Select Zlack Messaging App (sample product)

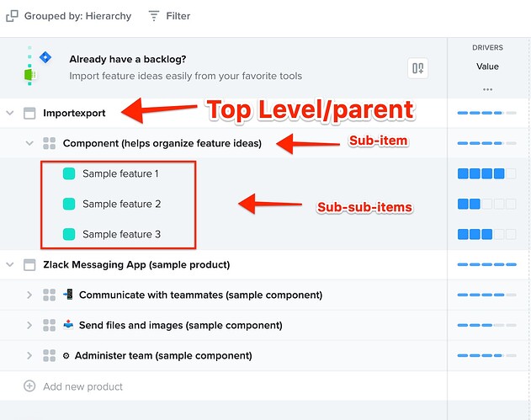click(136, 264)
